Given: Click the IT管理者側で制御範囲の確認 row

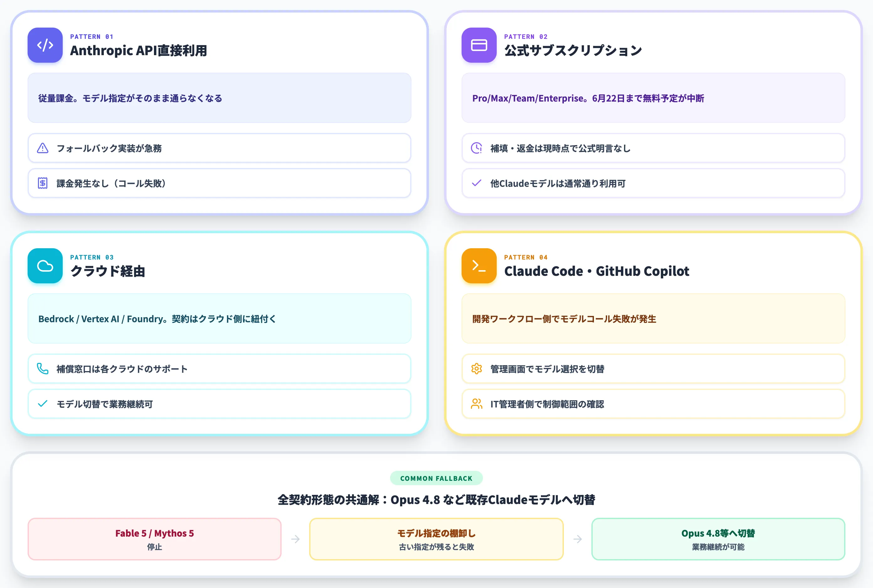Looking at the screenshot, I should pos(653,404).
